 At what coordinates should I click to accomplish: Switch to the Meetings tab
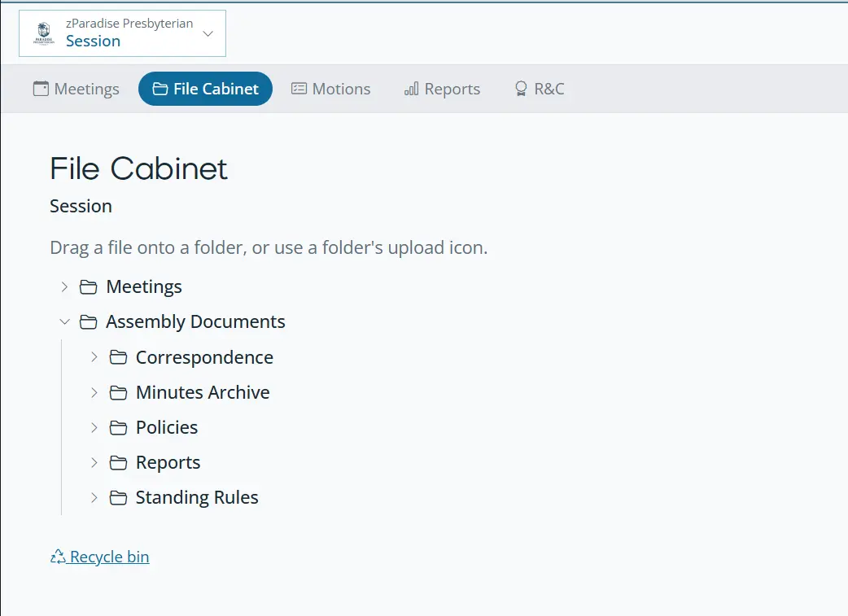76,89
